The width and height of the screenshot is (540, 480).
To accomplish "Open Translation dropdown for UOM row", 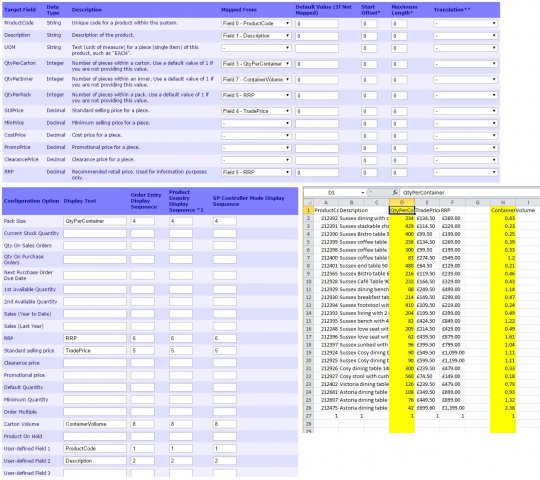I will (x=465, y=48).
